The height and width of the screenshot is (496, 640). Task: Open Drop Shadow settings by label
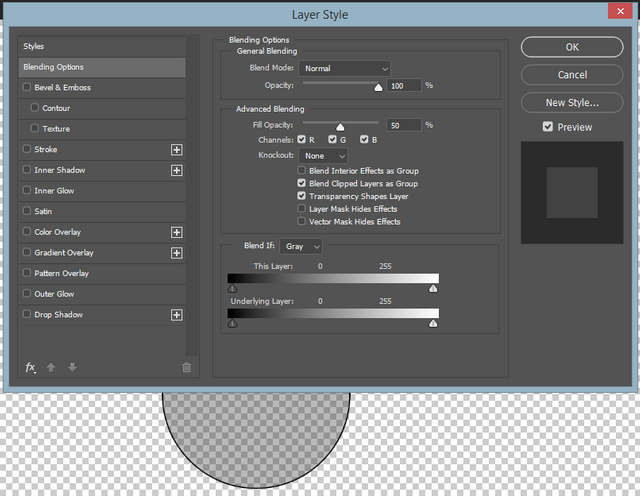[58, 314]
